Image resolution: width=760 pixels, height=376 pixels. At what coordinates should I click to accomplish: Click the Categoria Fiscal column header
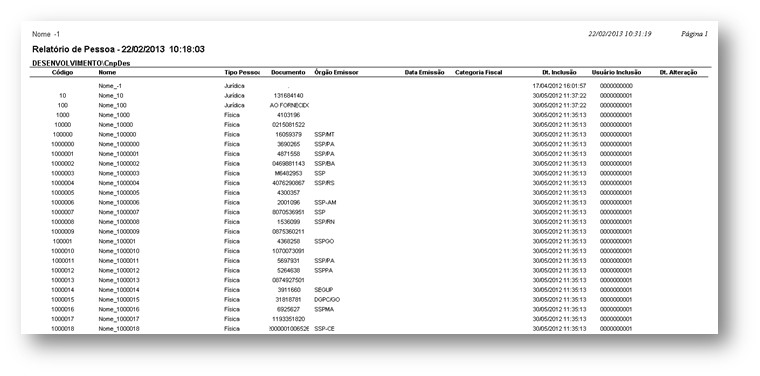click(478, 72)
